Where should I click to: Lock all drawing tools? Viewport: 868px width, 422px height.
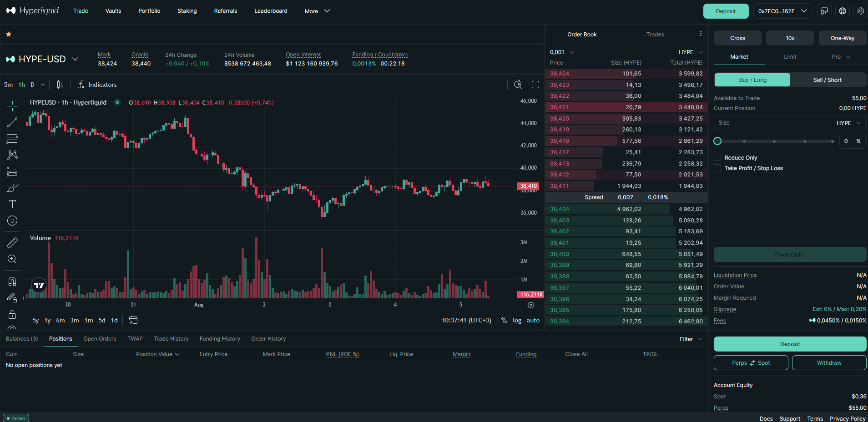12,314
